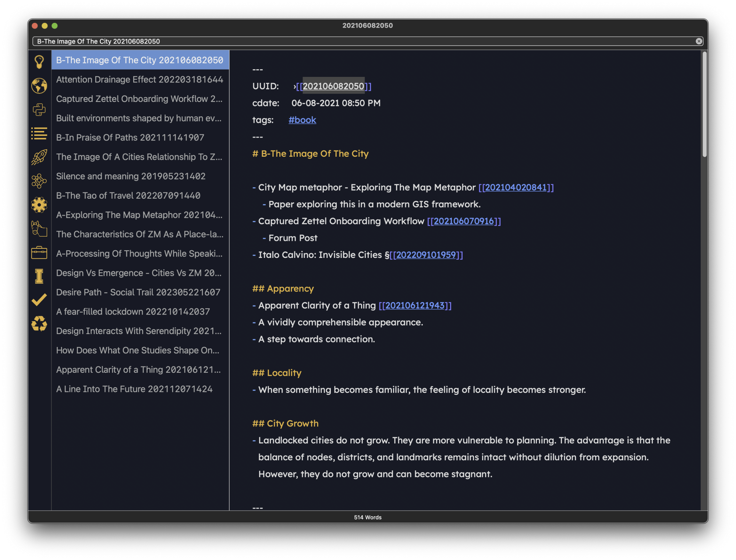This screenshot has width=736, height=560.
Task: Select note Silence and meaning 201905231402
Action: coord(140,176)
